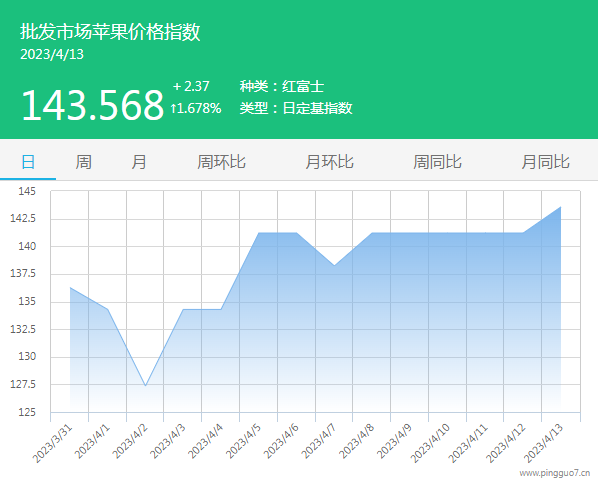Click the 143.568 index value
This screenshot has height=478, width=598.
coord(93,105)
